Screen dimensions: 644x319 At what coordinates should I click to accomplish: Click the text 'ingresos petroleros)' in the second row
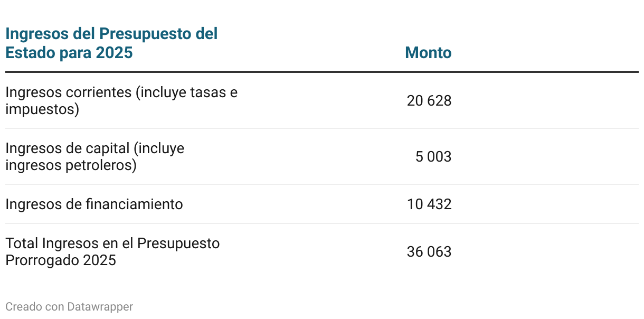71,165
